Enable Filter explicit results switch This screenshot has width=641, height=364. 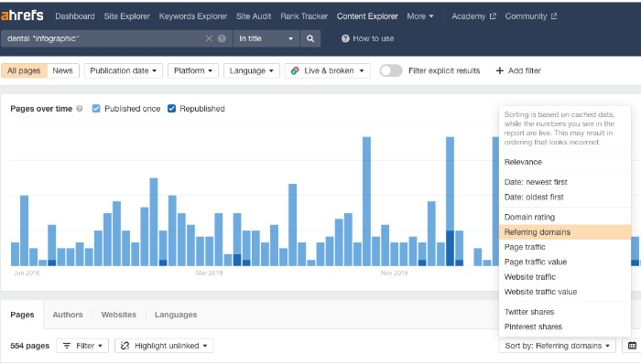[x=391, y=70]
